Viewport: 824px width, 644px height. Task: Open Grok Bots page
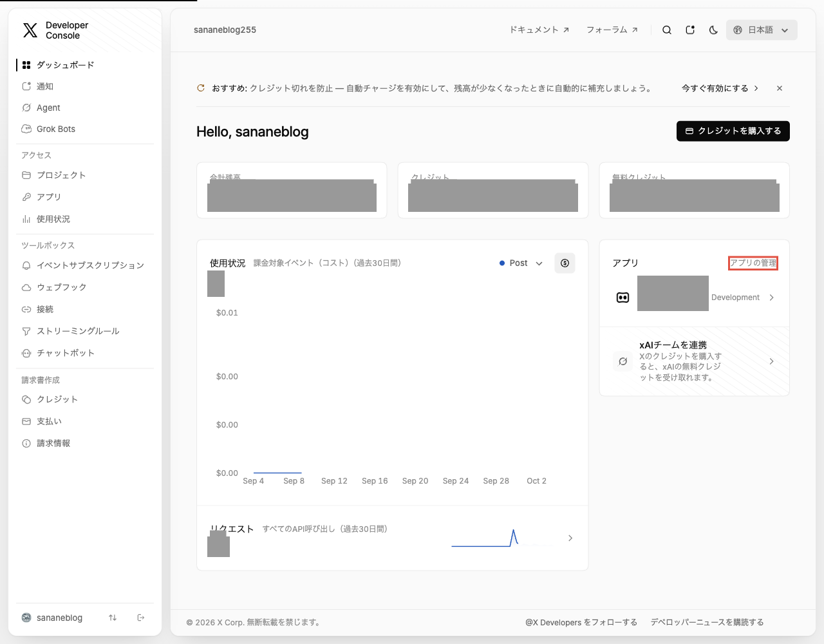tap(85, 129)
